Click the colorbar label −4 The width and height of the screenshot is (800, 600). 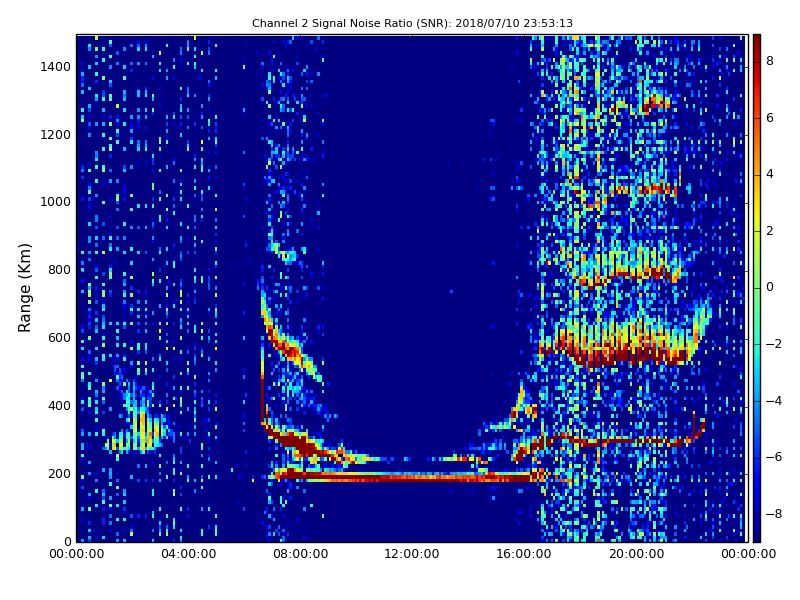click(x=773, y=401)
